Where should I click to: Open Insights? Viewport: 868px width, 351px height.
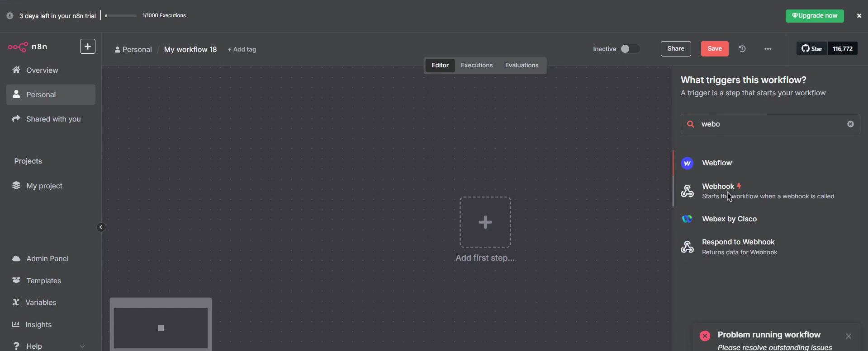pos(51,325)
